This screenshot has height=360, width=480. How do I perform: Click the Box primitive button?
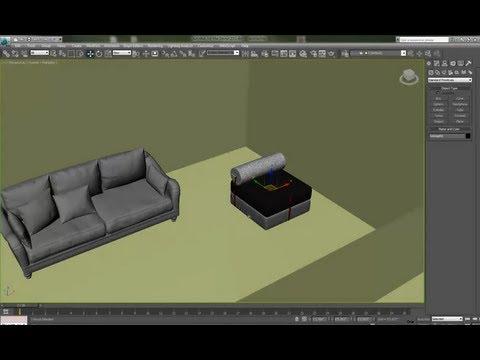pyautogui.click(x=439, y=99)
